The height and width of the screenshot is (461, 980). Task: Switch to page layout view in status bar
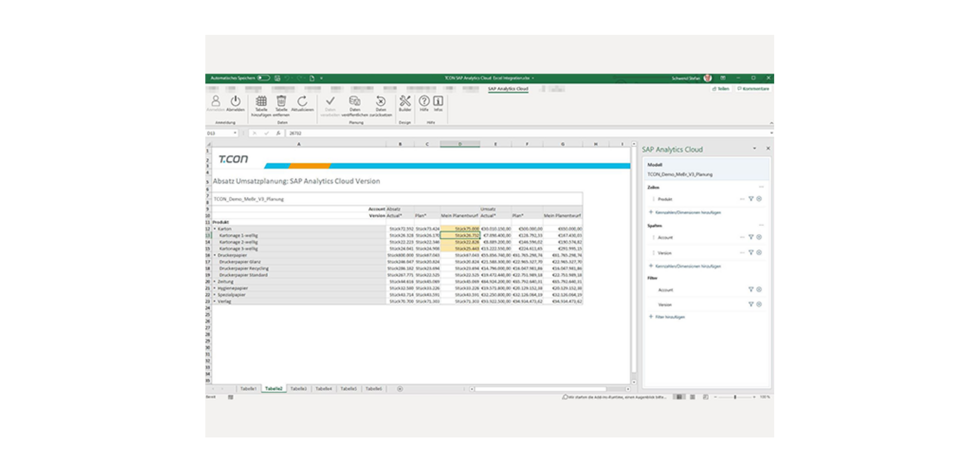[x=692, y=397]
